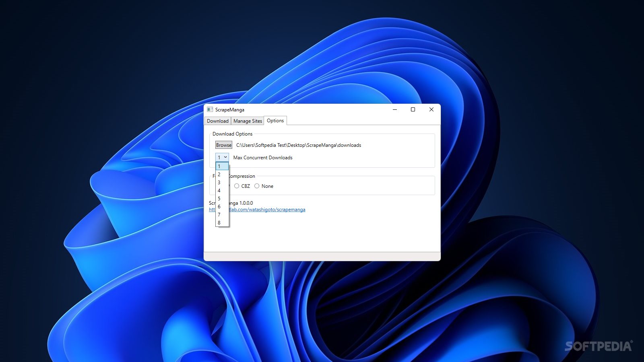Screen dimensions: 644x362
Task: Click the ScrapeManga app icon in title bar
Action: coord(210,109)
